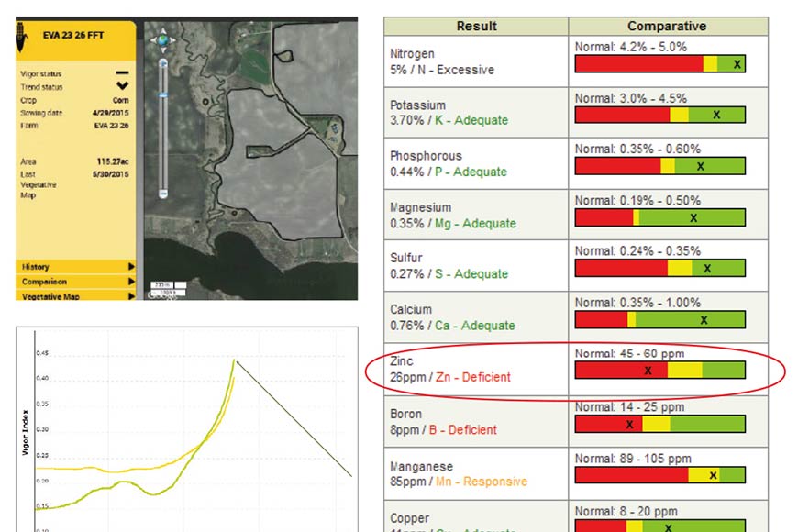Click the X marker on Zinc bar
This screenshot has width=798, height=532.
(x=648, y=371)
